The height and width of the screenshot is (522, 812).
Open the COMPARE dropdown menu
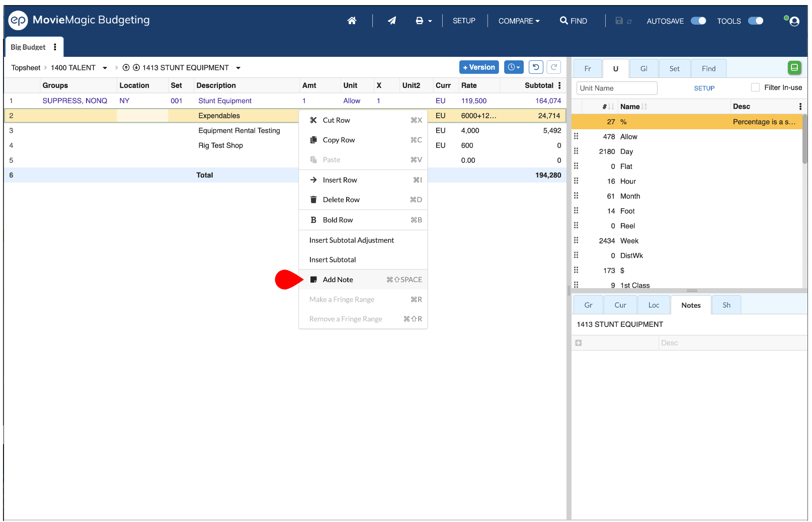click(x=519, y=21)
